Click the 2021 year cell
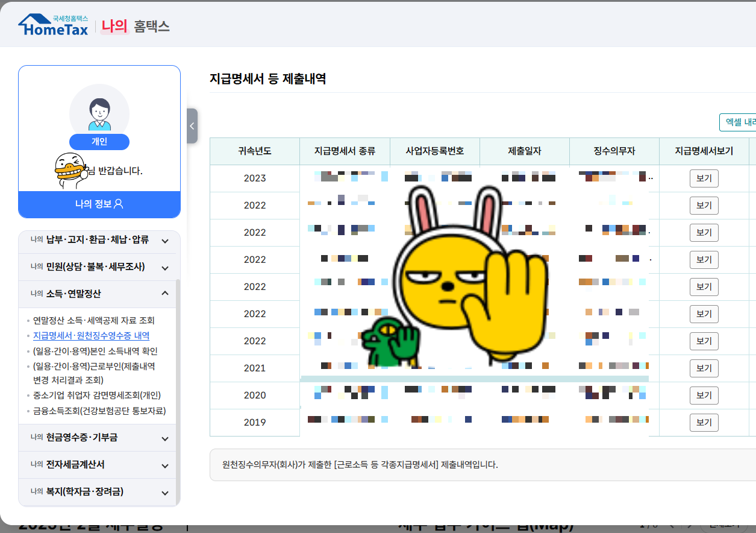This screenshot has height=533, width=756. [255, 368]
